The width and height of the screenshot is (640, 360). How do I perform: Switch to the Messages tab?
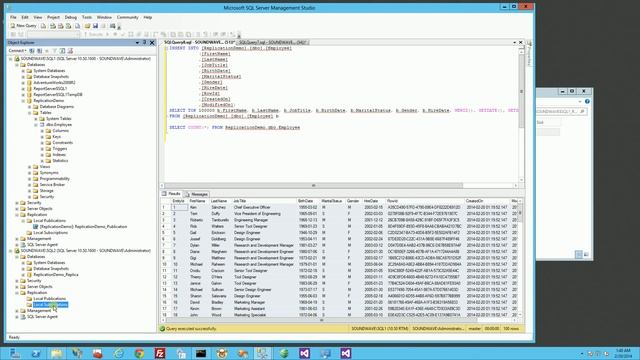point(197,194)
